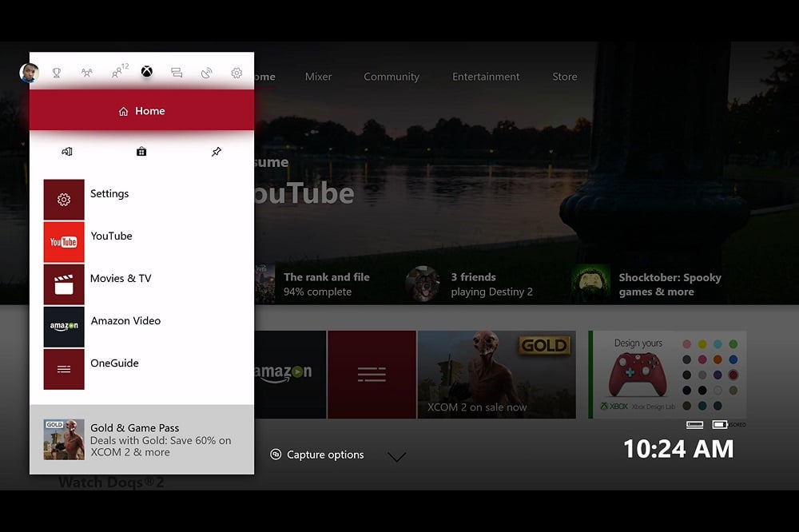The image size is (799, 532).
Task: Open the Store briefcase icon in the guide
Action: pyautogui.click(x=141, y=152)
